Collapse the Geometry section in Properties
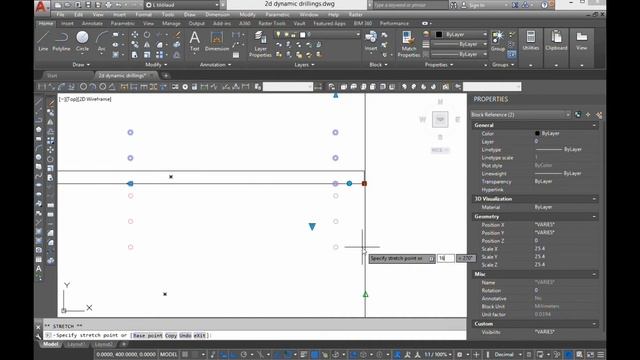Image resolution: width=640 pixels, height=360 pixels. [x=594, y=217]
